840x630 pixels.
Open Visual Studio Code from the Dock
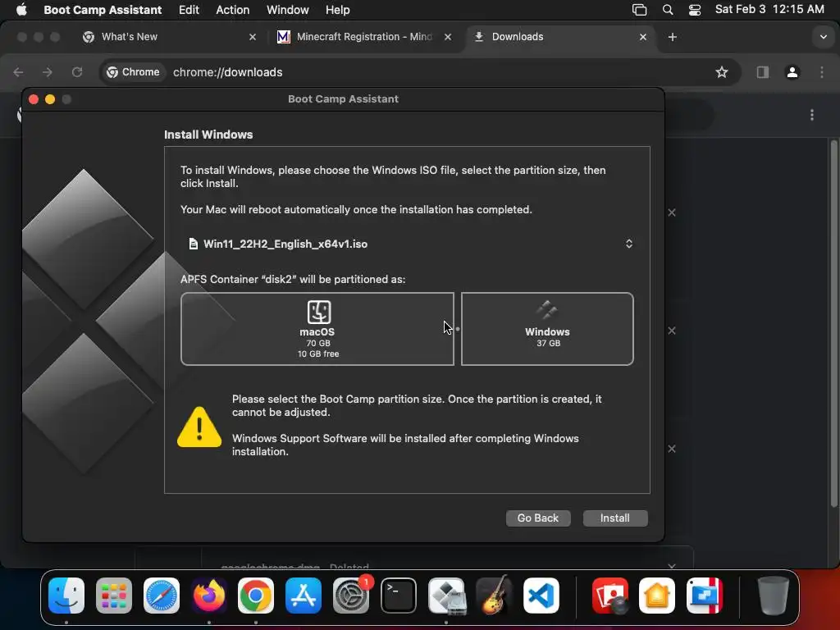click(541, 596)
